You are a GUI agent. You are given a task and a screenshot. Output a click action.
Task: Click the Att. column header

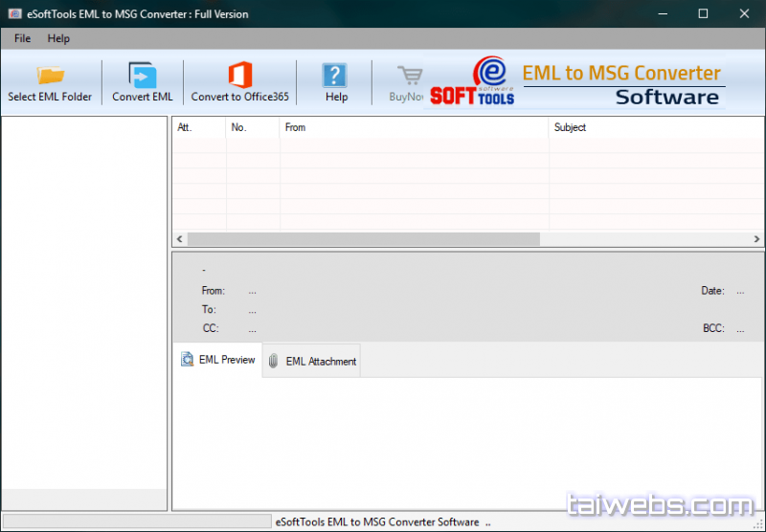[x=198, y=127]
